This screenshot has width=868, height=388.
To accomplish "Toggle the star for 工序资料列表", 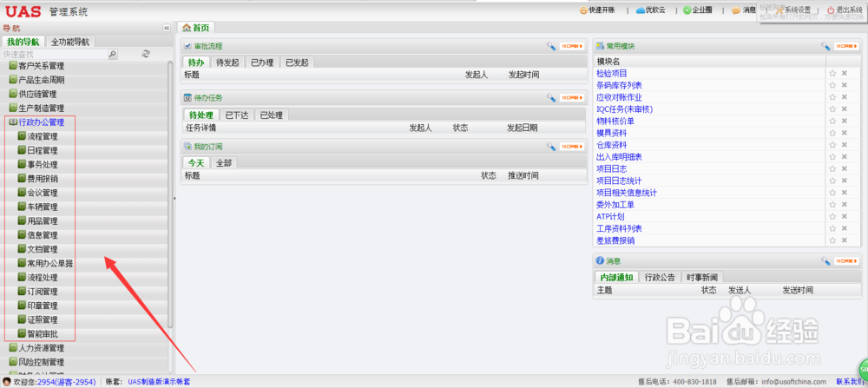I will coord(832,228).
